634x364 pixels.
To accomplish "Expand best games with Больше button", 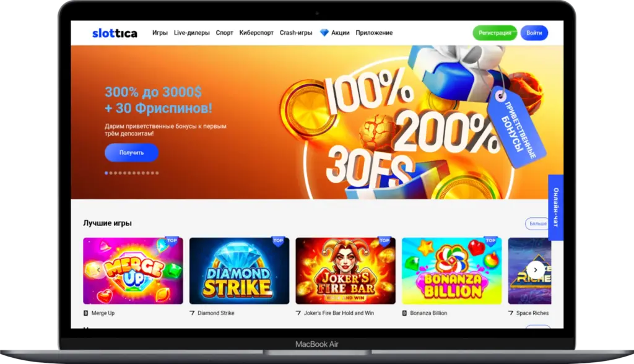I will (x=537, y=223).
